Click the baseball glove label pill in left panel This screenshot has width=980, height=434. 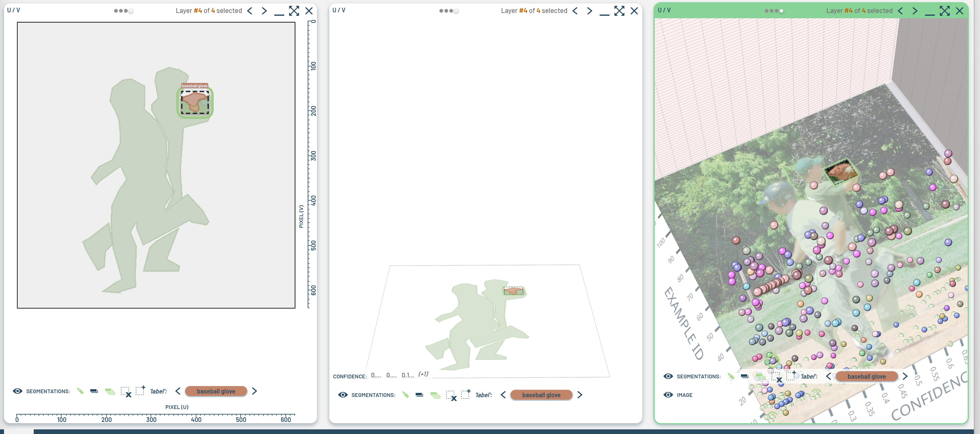[x=216, y=391]
